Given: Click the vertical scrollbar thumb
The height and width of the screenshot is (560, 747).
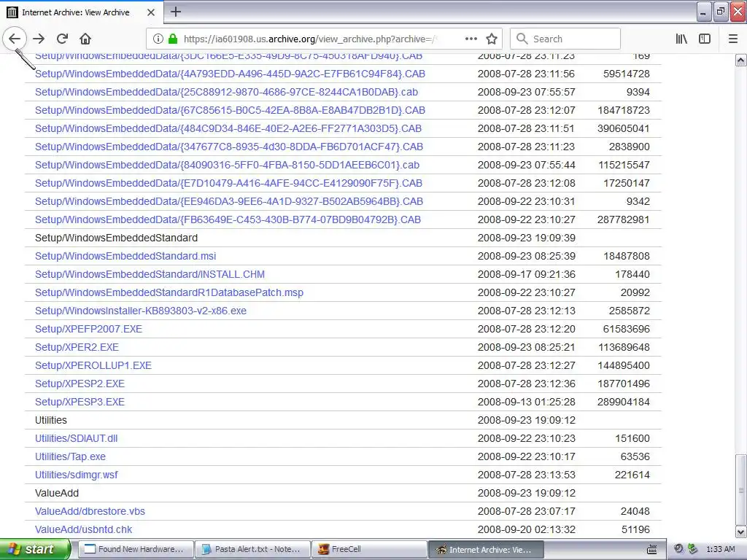Looking at the screenshot, I should tap(740, 489).
